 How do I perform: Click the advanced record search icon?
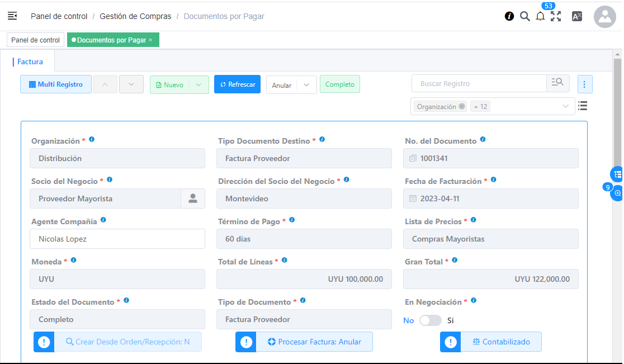(x=557, y=83)
